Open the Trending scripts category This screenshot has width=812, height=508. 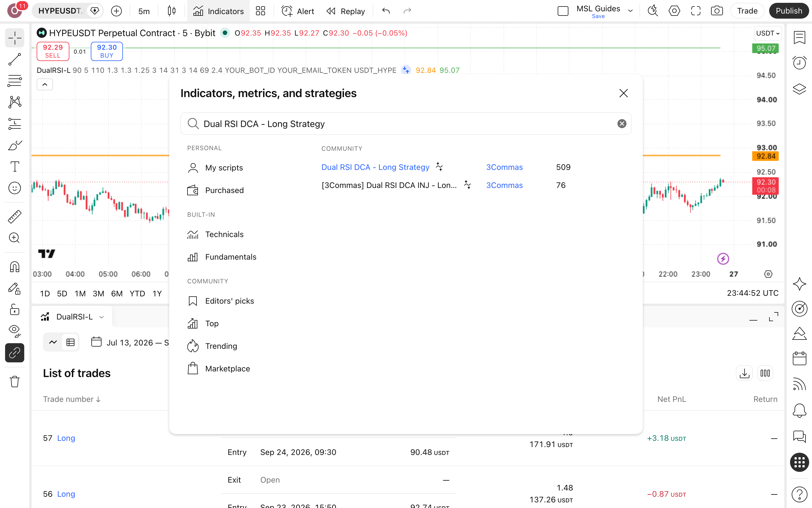click(212, 346)
